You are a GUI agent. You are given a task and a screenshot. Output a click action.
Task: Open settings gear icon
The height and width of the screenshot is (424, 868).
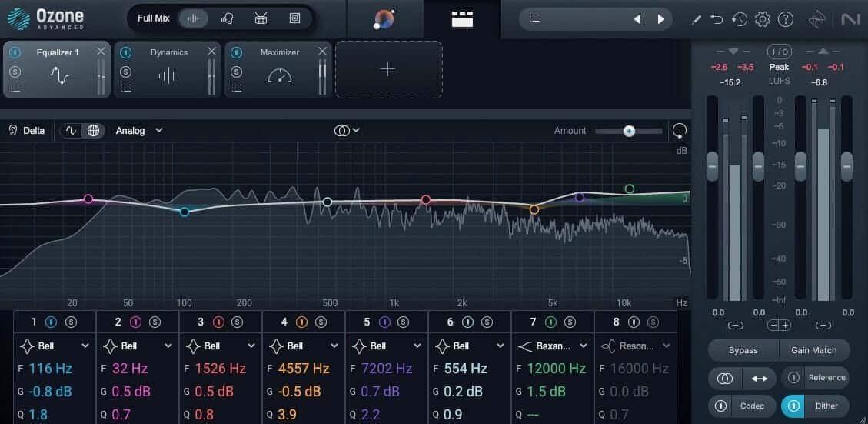pyautogui.click(x=762, y=19)
